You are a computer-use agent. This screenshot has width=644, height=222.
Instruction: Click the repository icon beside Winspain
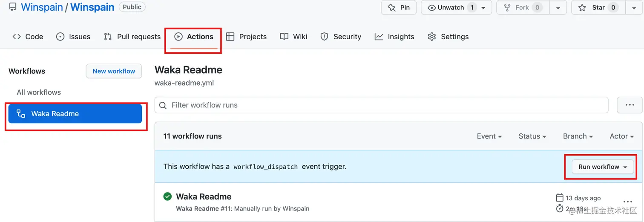tap(12, 7)
